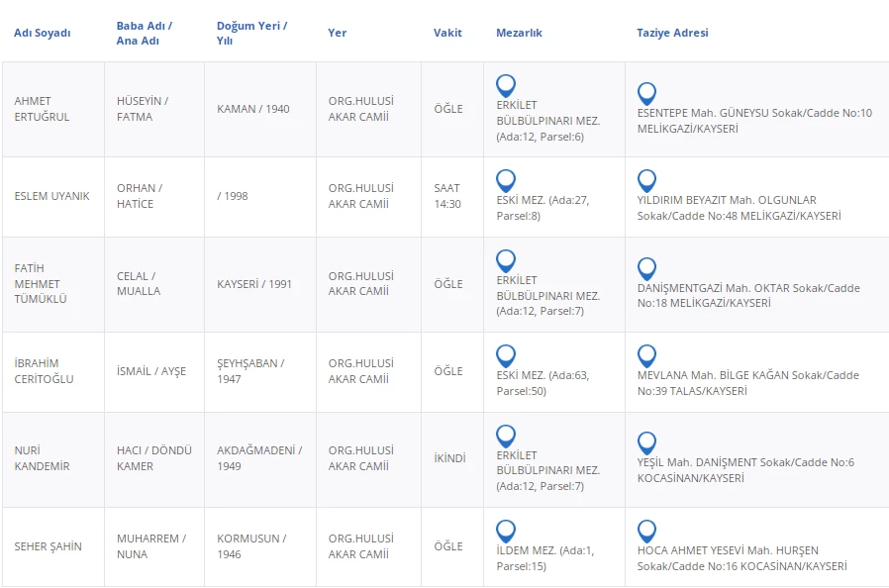Click Yeşil Mah. condolence address pin
889x588 pixels.
(646, 442)
